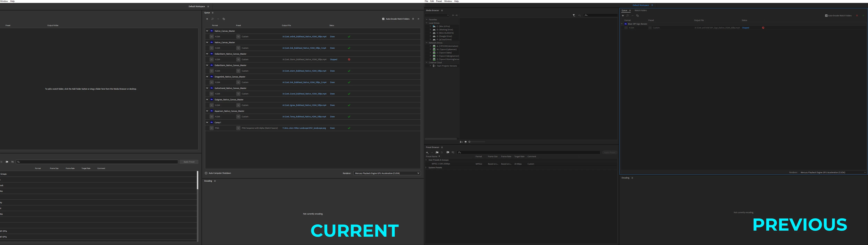Switch to the Watch Folders tab

(x=641, y=10)
